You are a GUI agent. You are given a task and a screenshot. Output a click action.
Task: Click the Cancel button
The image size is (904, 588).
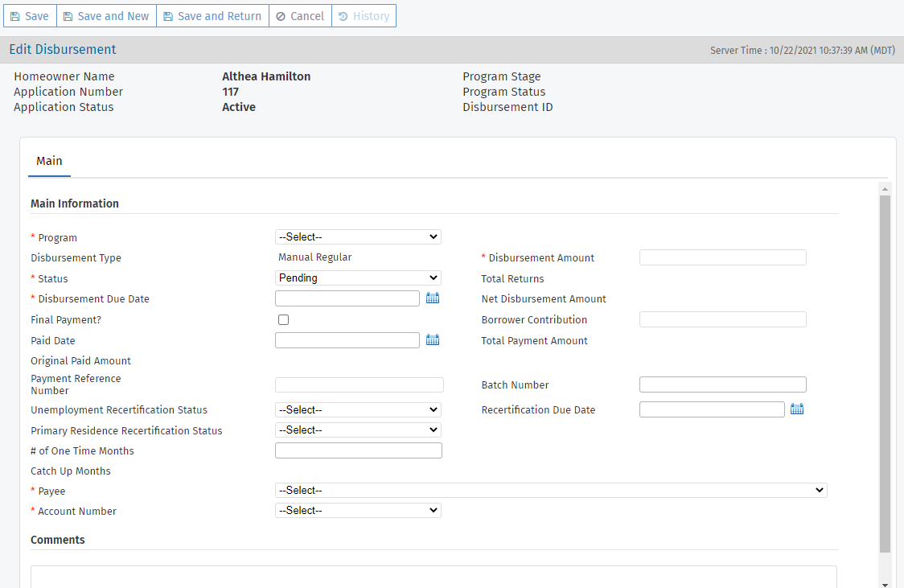[300, 15]
